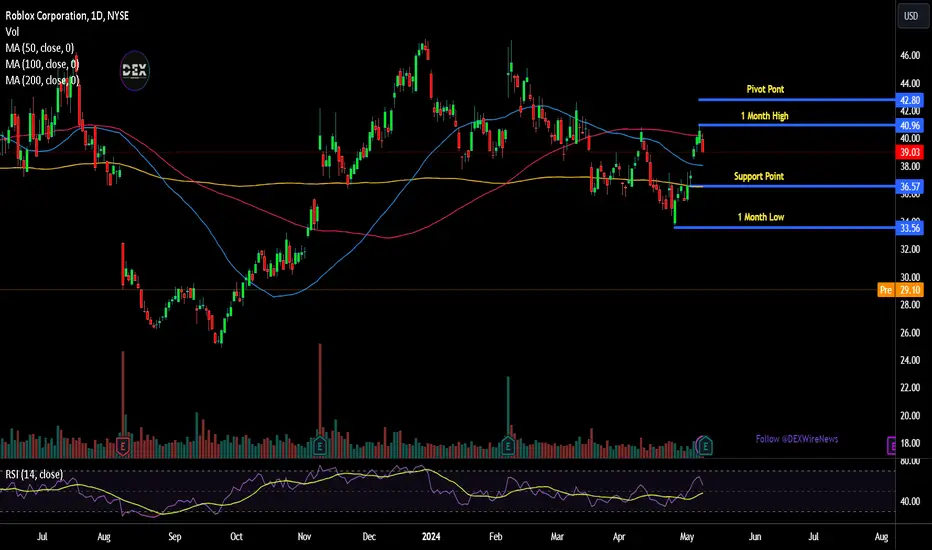The image size is (932, 550).
Task: Click the Mar label on time axis
Action: pyautogui.click(x=557, y=536)
